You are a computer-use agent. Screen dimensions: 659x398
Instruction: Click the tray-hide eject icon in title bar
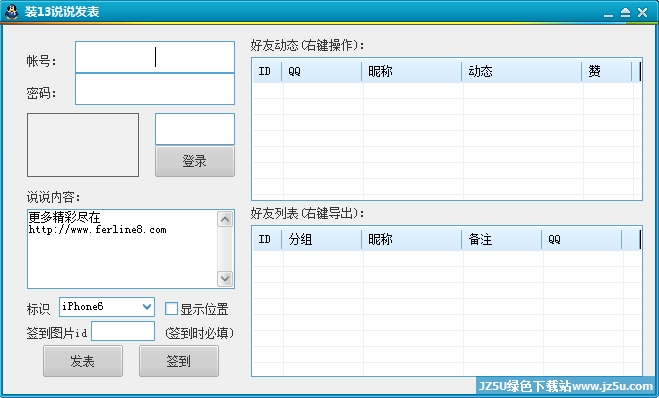[x=625, y=13]
